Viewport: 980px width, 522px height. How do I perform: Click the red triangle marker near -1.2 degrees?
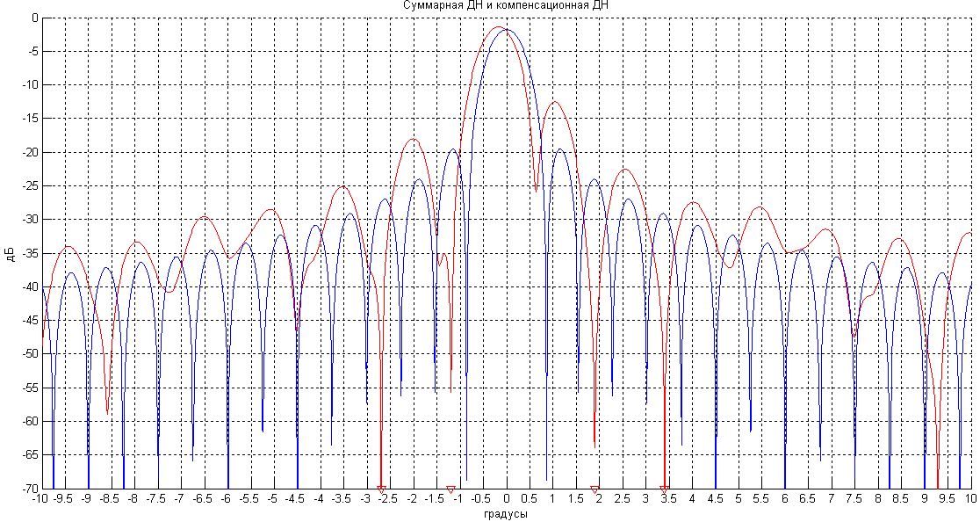[450, 489]
